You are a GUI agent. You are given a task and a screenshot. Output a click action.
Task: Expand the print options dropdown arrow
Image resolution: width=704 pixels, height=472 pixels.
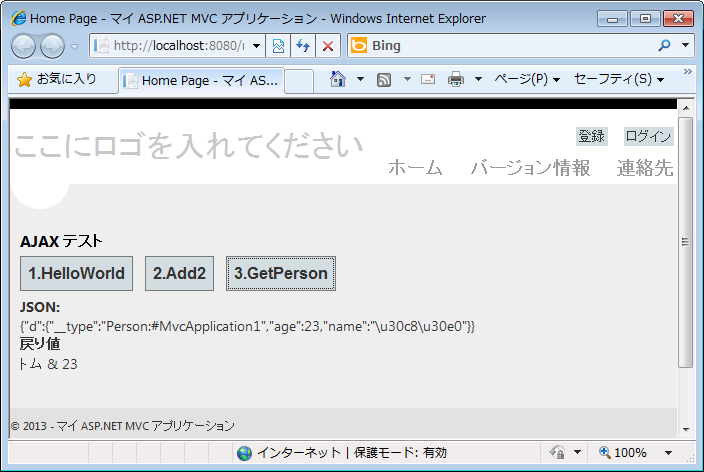[x=479, y=79]
